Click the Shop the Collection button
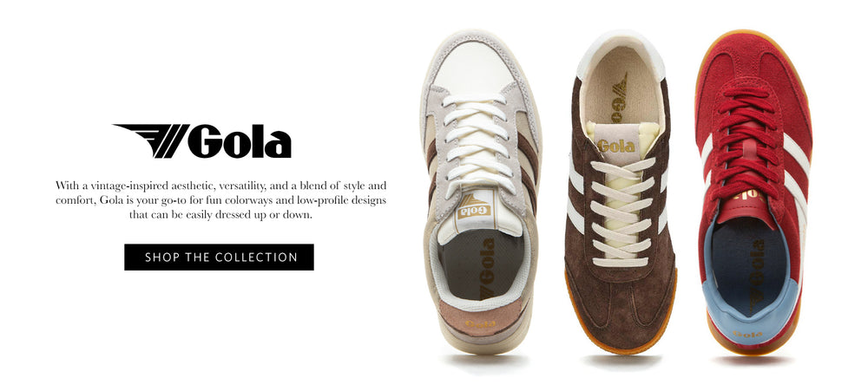Viewport: 868px width, 385px height. 219,258
